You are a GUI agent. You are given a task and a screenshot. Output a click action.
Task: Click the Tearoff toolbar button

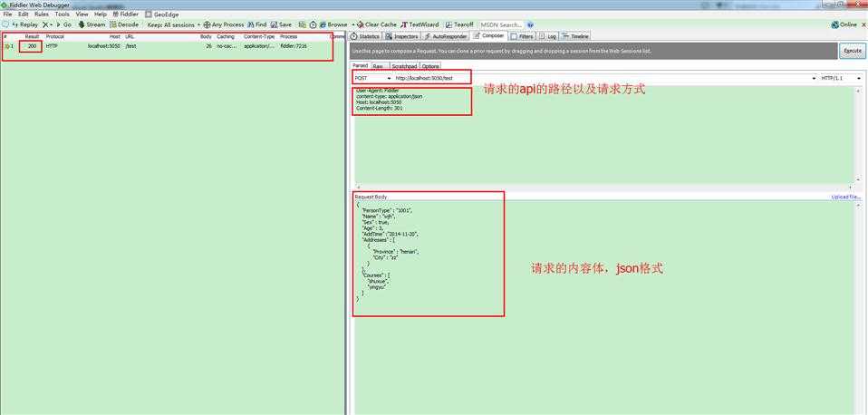(x=459, y=24)
